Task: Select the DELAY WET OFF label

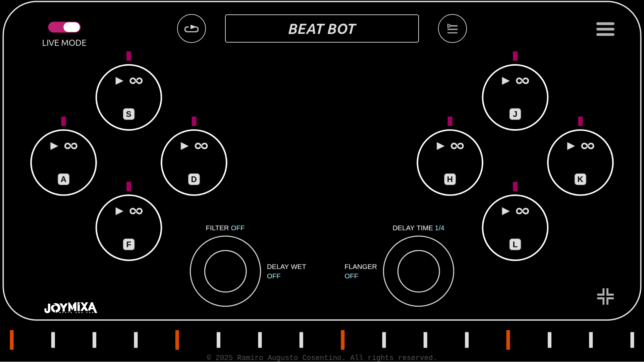Action: pyautogui.click(x=286, y=271)
